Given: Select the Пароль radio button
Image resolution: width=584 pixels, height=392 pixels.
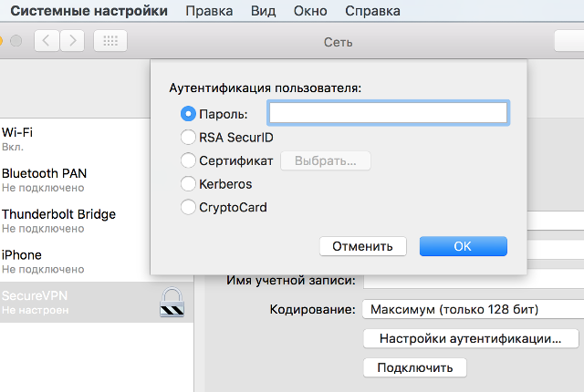Looking at the screenshot, I should click(188, 114).
